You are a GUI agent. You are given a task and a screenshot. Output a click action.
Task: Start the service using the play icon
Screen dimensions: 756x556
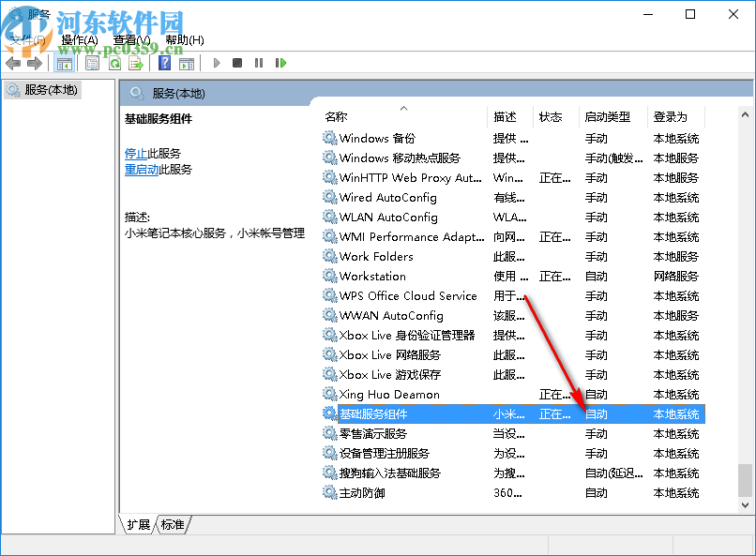[x=216, y=63]
